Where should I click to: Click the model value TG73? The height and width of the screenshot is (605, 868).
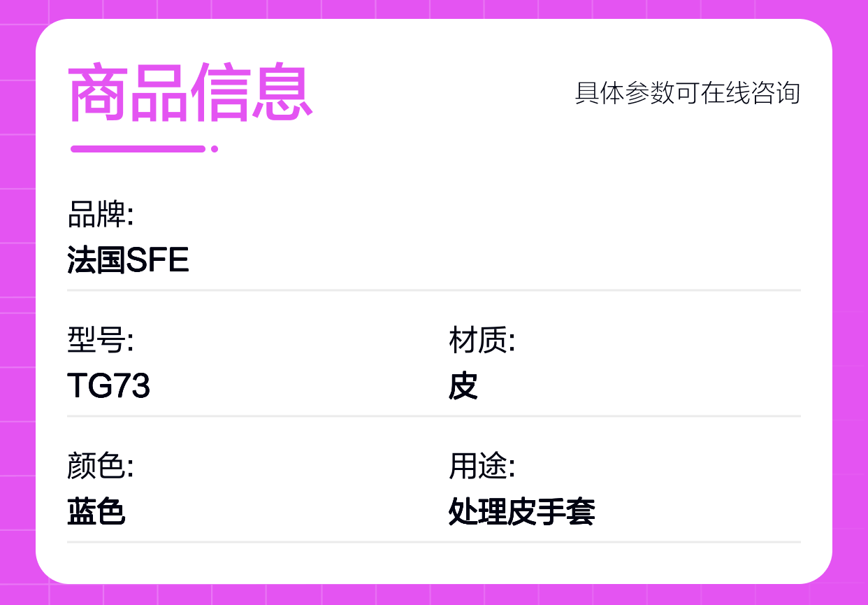tap(109, 386)
